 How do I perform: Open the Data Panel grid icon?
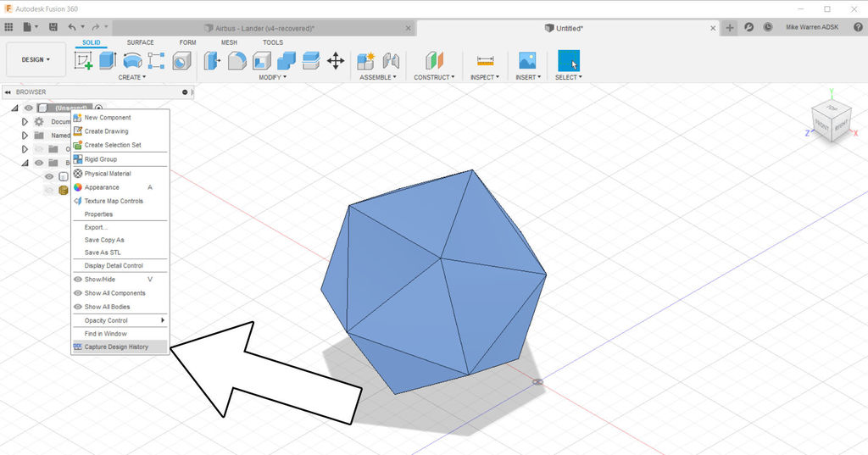coord(8,26)
